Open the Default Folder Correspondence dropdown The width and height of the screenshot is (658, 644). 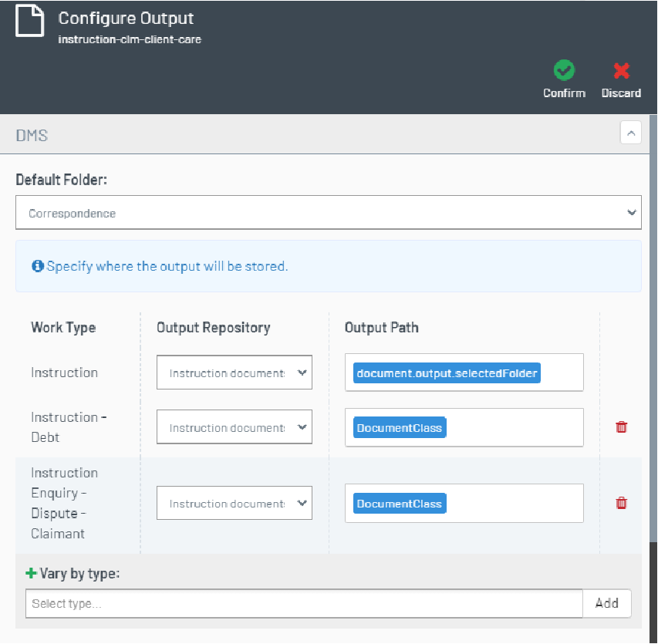[x=328, y=213]
